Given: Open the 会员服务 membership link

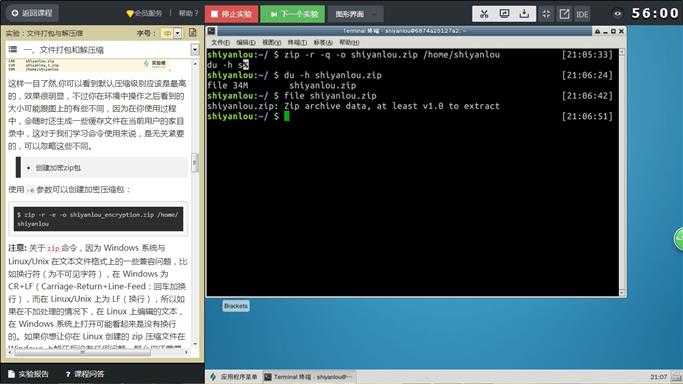Looking at the screenshot, I should pos(144,13).
